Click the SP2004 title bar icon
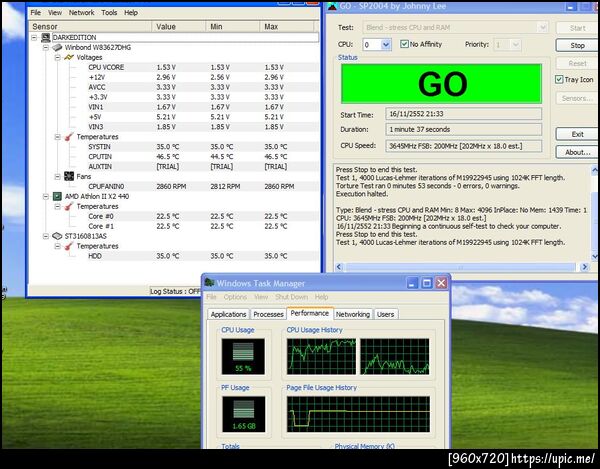Image resolution: width=600 pixels, height=469 pixels. click(x=332, y=6)
